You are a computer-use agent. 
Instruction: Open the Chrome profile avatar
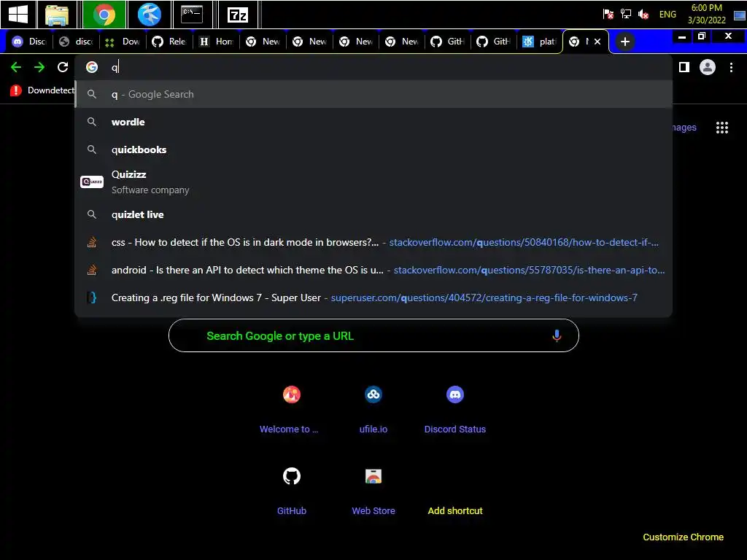[x=708, y=67]
